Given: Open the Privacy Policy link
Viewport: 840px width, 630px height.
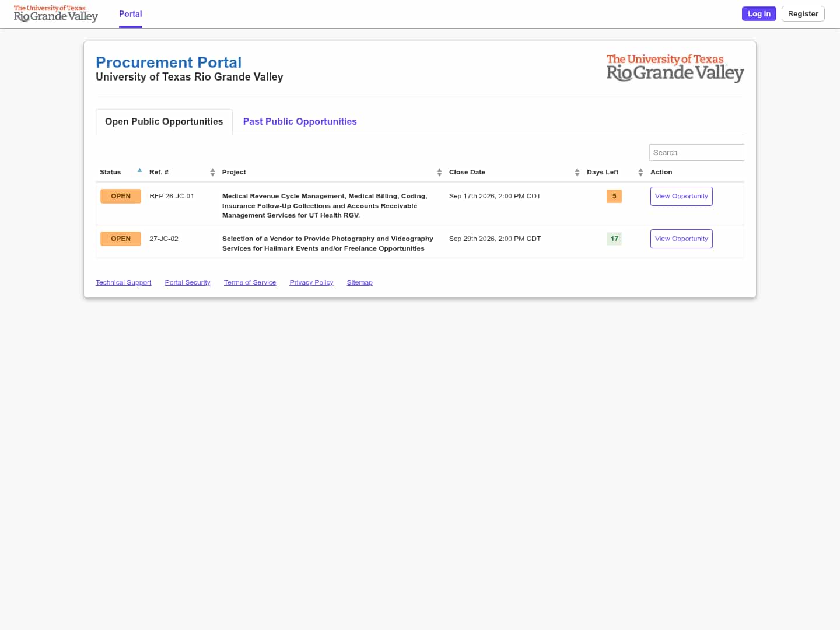Looking at the screenshot, I should pyautogui.click(x=311, y=282).
